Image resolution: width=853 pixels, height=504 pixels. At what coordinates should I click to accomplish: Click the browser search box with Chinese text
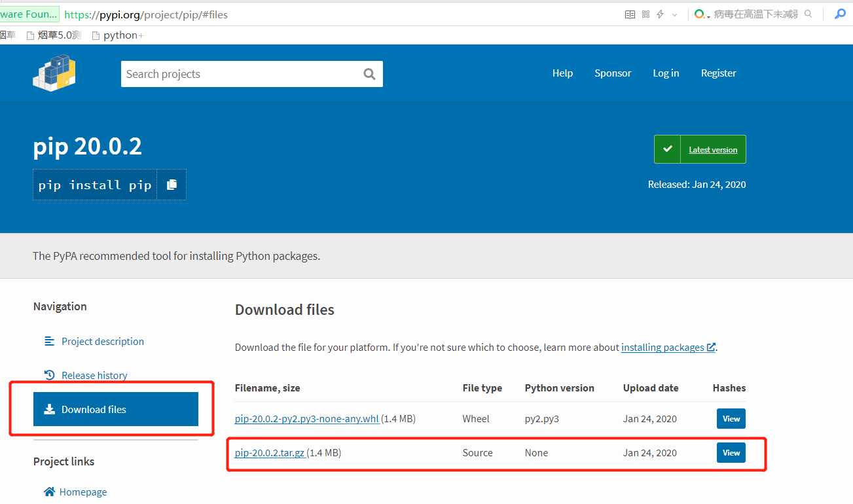pyautogui.click(x=755, y=14)
